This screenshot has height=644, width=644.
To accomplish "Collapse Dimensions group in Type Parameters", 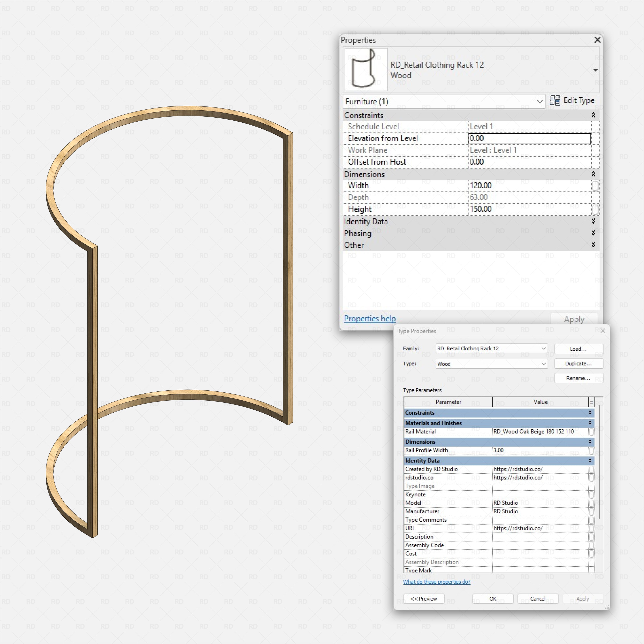I will coord(590,442).
